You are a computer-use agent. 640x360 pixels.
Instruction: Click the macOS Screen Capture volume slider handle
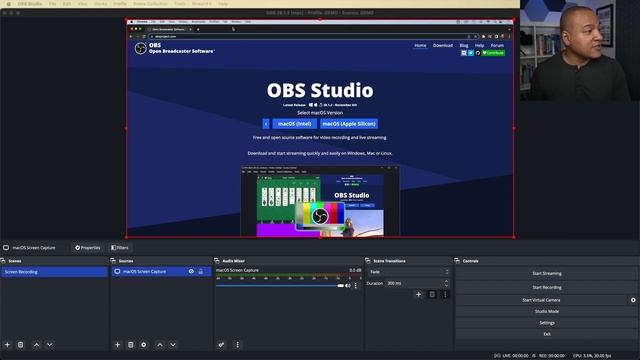pos(340,286)
